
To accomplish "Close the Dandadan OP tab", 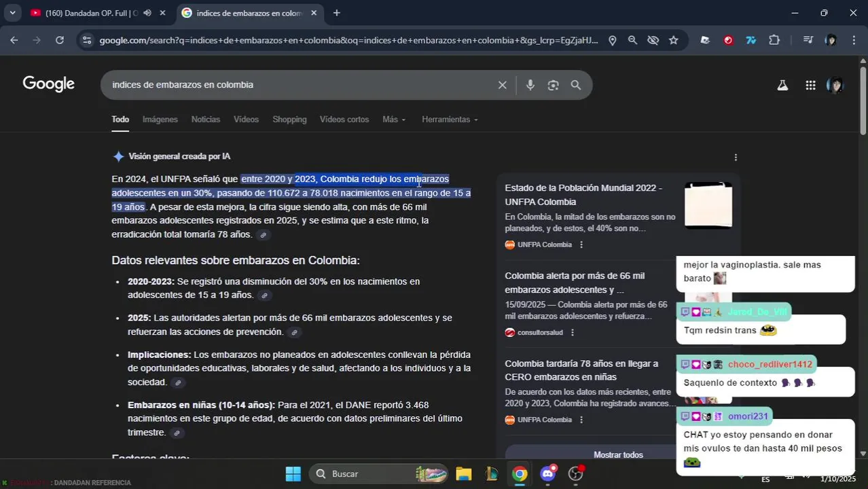I will (162, 13).
